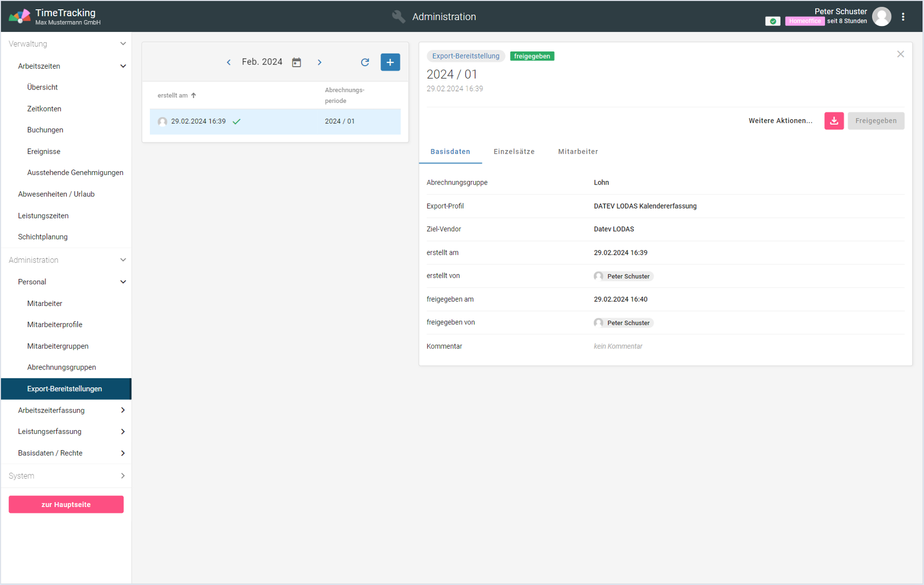Add new export with plus button

click(x=390, y=62)
